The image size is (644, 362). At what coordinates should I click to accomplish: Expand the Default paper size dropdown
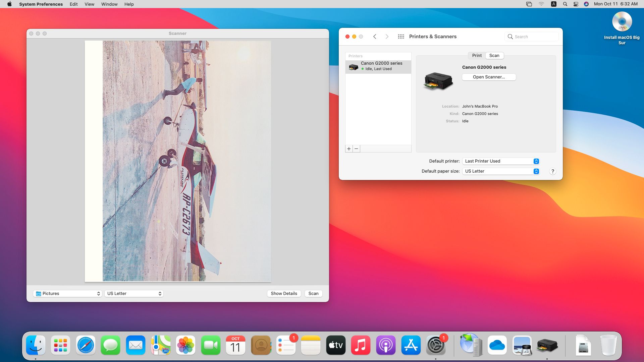(501, 171)
